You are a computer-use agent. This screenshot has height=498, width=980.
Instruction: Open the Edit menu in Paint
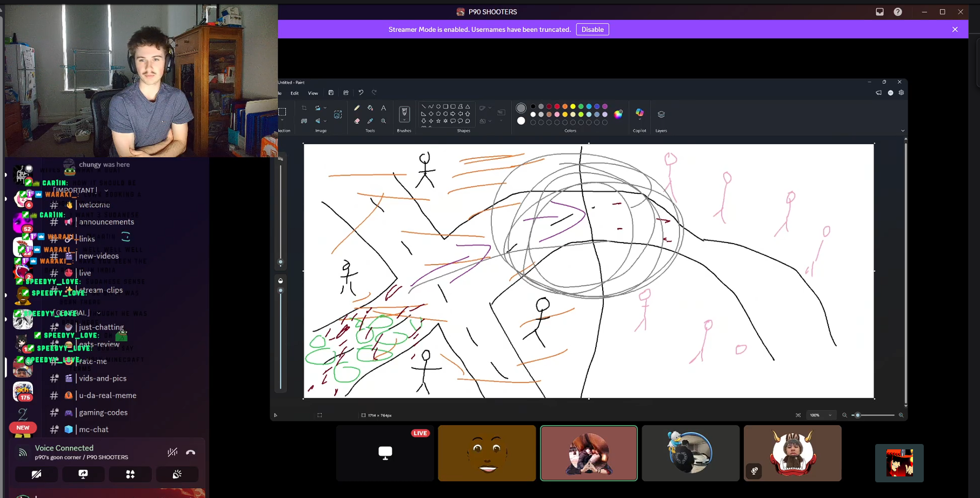point(295,93)
